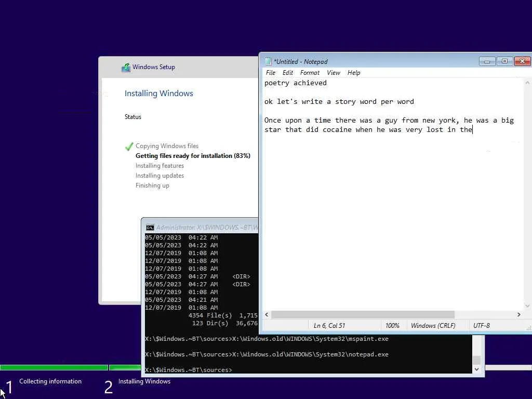This screenshot has height=399, width=532.
Task: Click the Command Prompt vertical scrollbar thumb
Action: tap(477, 360)
